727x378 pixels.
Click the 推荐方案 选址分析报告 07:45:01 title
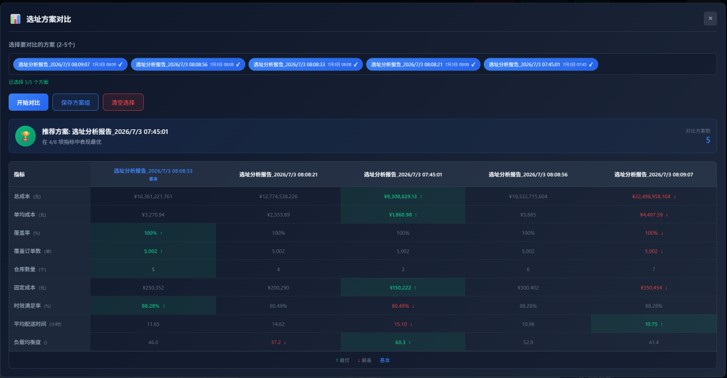pyautogui.click(x=105, y=132)
